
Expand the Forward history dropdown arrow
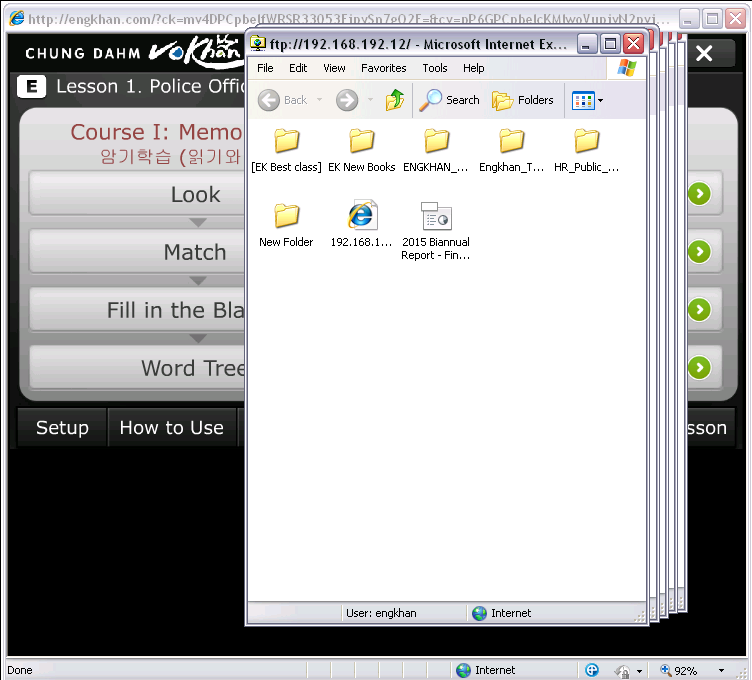tap(370, 100)
